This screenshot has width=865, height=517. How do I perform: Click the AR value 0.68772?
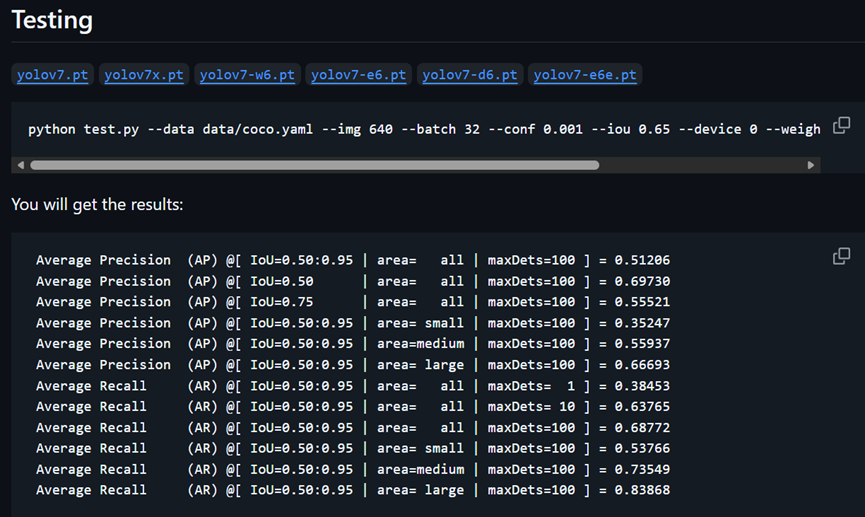tap(642, 428)
